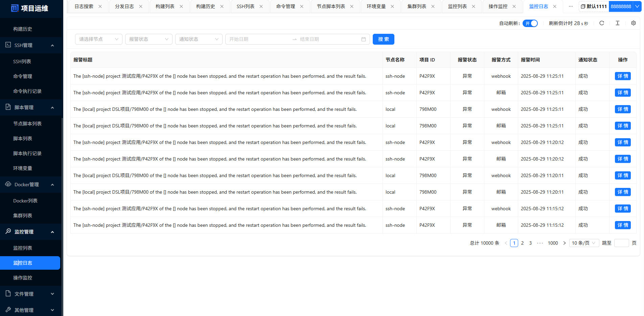Switch to the 监控列表 tab
Screen dimensions: 644x316
coord(457,6)
